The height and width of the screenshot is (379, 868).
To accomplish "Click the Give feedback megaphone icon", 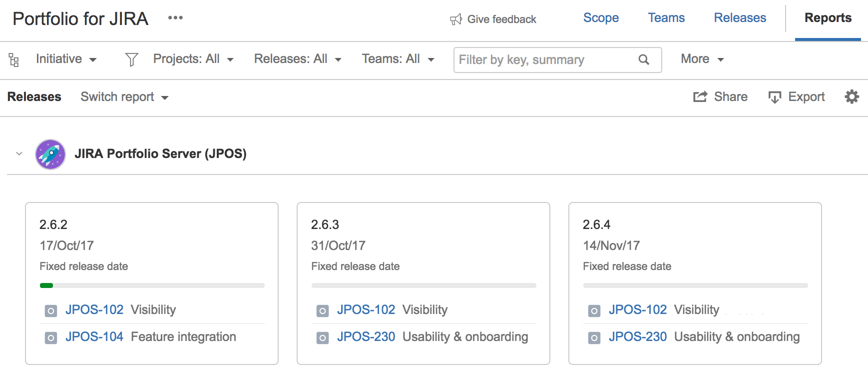I will pyautogui.click(x=456, y=19).
